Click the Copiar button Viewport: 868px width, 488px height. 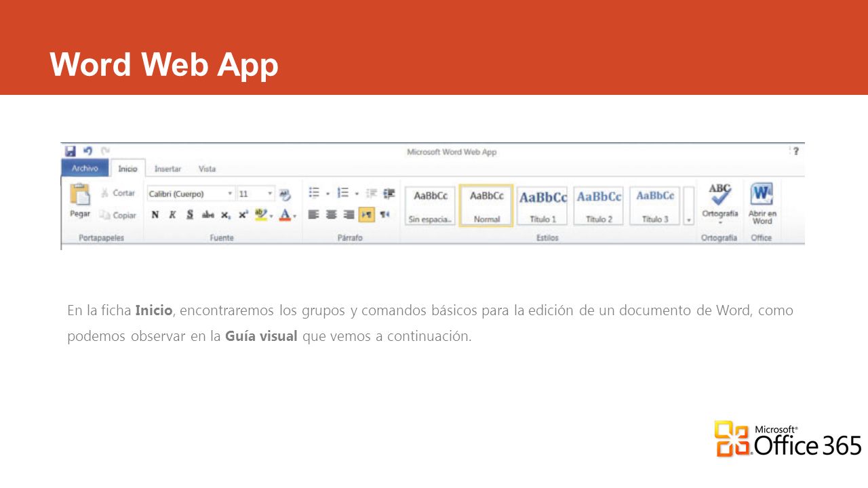[x=118, y=215]
